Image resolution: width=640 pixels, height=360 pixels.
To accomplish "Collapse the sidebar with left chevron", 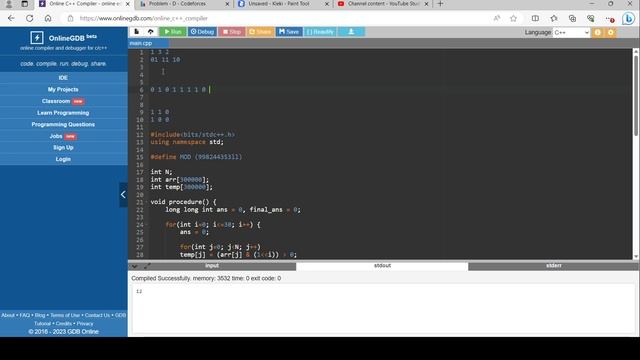I will click(123, 195).
